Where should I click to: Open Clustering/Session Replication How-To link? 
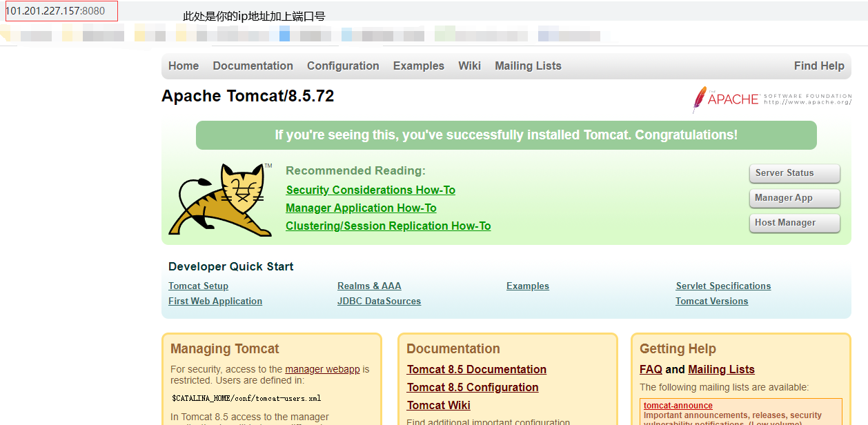[x=388, y=226]
